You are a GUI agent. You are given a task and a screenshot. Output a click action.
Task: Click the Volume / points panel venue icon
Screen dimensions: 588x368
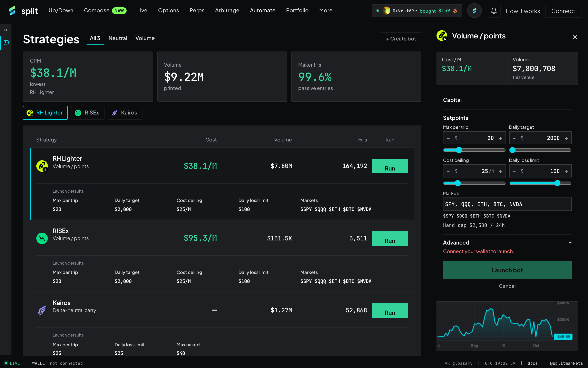(x=442, y=36)
